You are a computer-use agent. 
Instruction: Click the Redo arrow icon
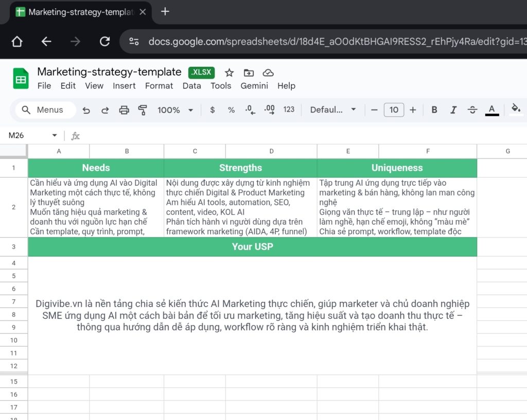click(x=105, y=109)
